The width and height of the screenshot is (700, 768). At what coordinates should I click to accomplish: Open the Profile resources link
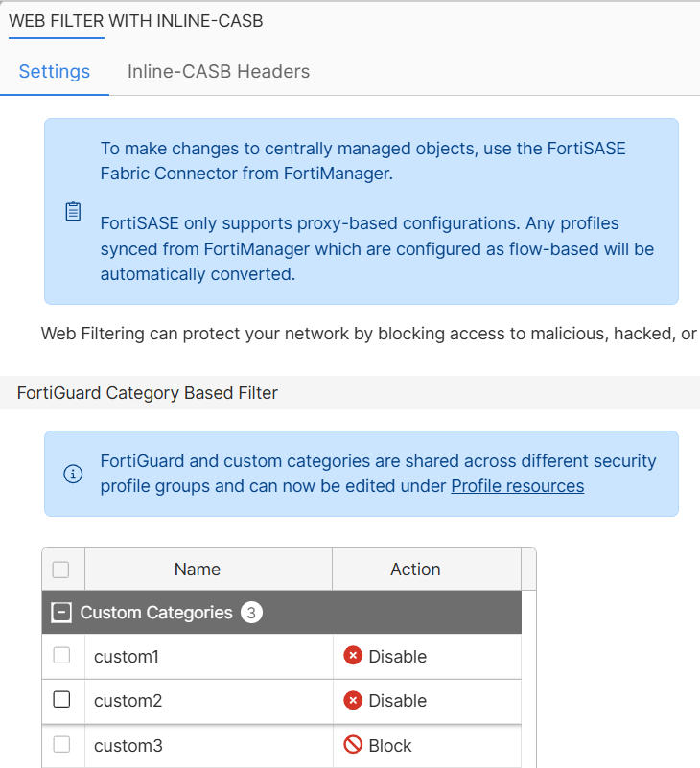pyautogui.click(x=517, y=485)
